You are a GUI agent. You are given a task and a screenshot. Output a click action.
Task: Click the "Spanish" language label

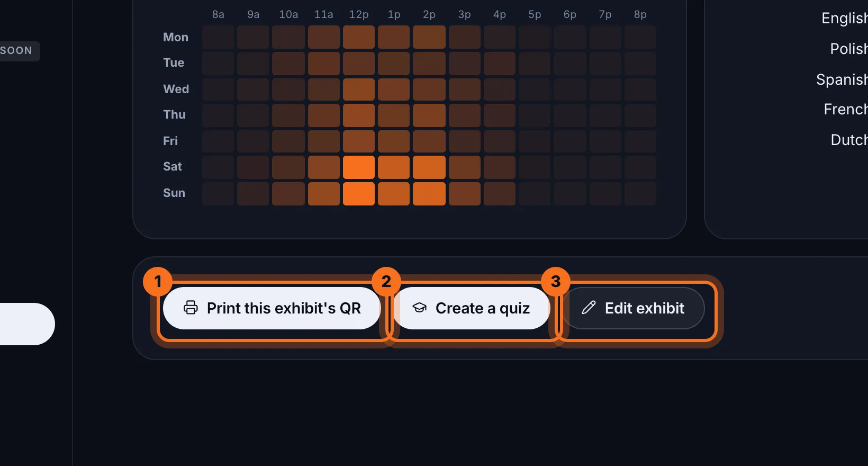(842, 79)
